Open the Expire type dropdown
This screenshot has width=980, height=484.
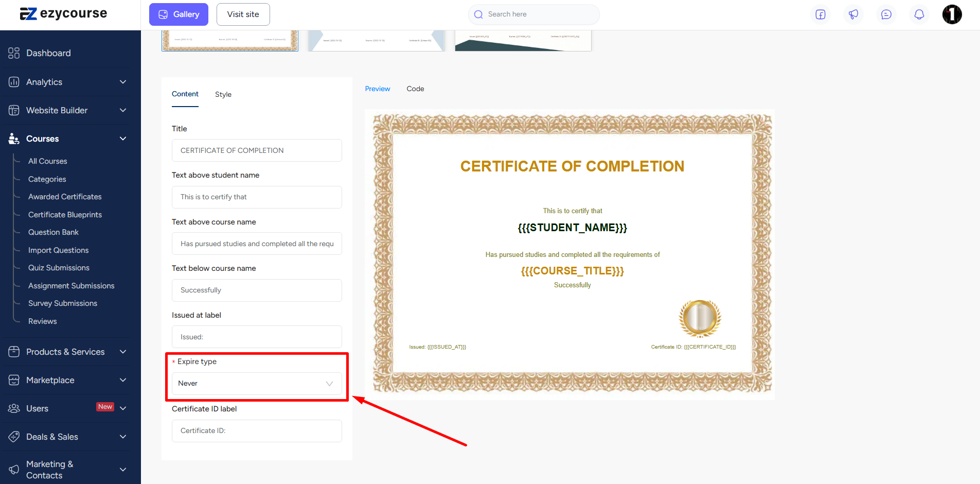(x=256, y=384)
